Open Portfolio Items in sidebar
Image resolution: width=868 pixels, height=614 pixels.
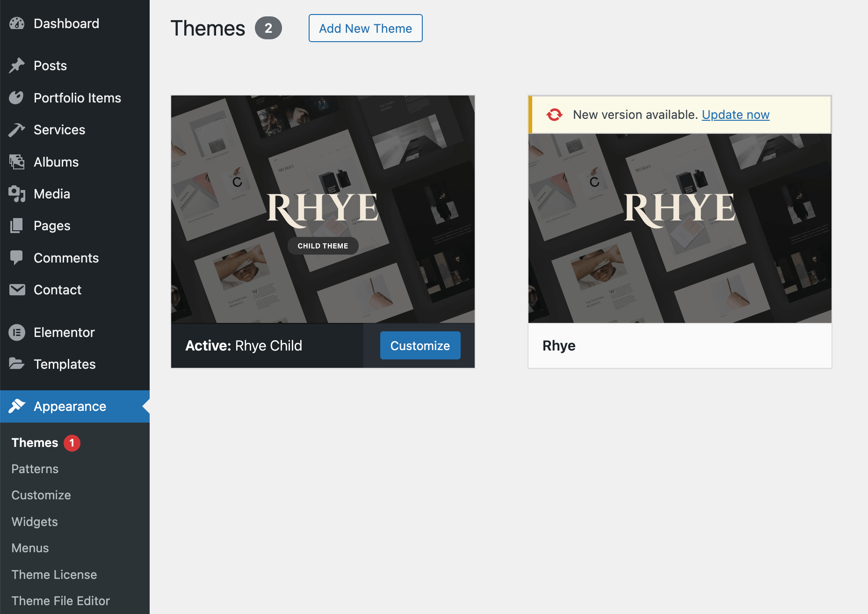click(77, 98)
